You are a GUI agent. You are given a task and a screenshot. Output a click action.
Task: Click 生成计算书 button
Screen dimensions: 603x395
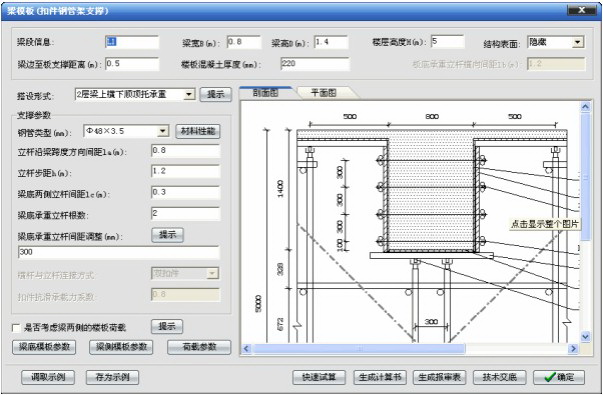[380, 377]
